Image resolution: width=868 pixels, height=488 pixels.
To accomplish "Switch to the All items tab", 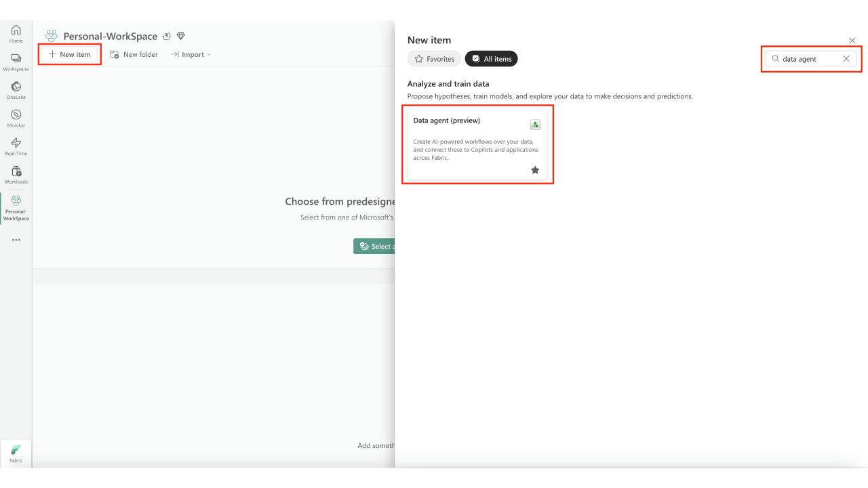I will pos(491,59).
